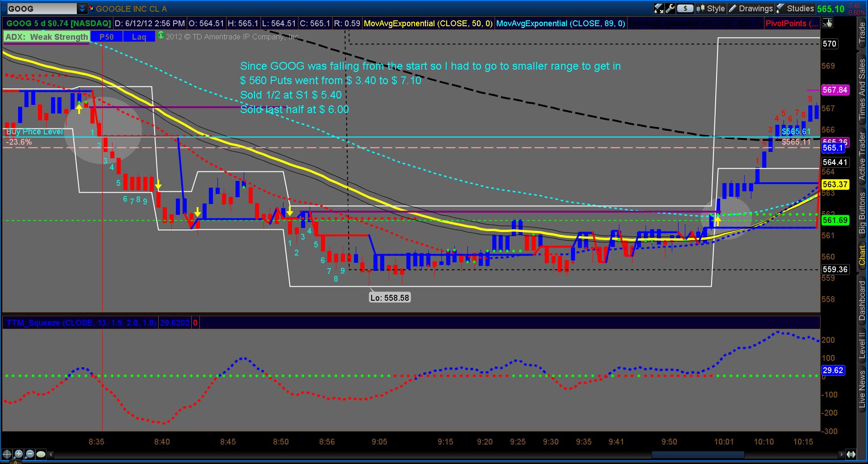Click the 10:01 time axis label
The width and height of the screenshot is (868, 464).
[724, 441]
